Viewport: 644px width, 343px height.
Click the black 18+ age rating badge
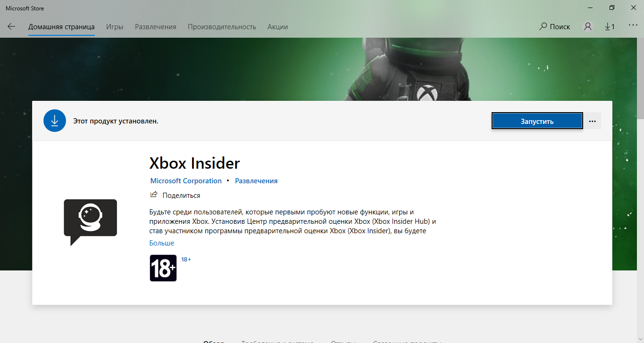163,268
